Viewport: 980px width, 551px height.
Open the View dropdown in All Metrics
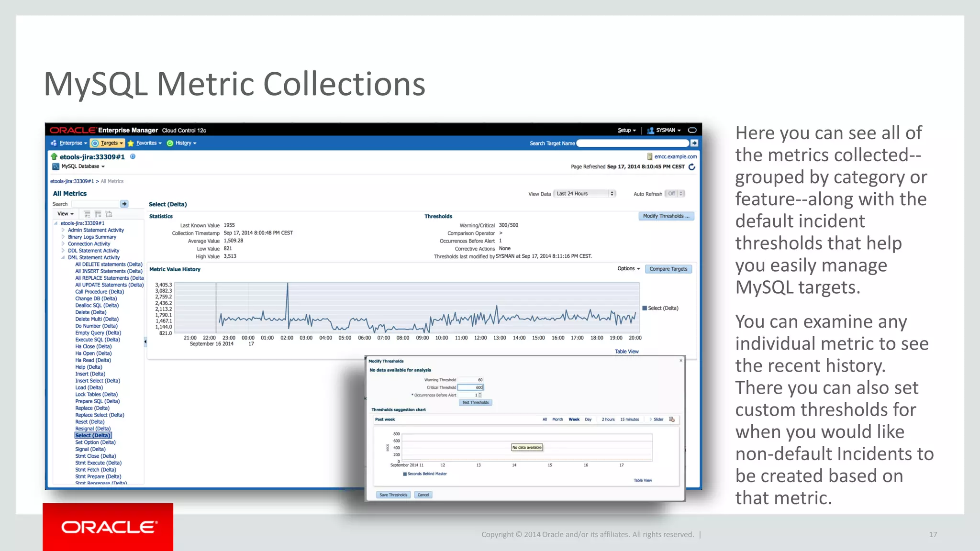(x=66, y=214)
